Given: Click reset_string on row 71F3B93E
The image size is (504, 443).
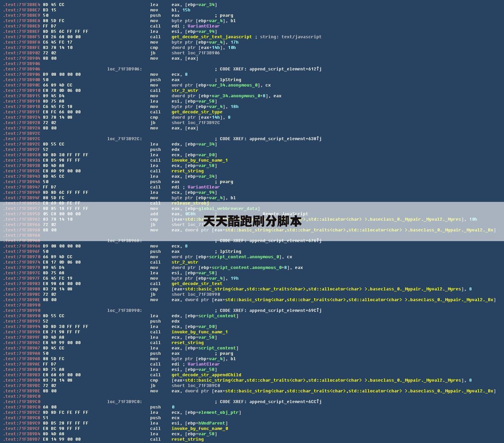Looking at the screenshot, I should (187, 171).
